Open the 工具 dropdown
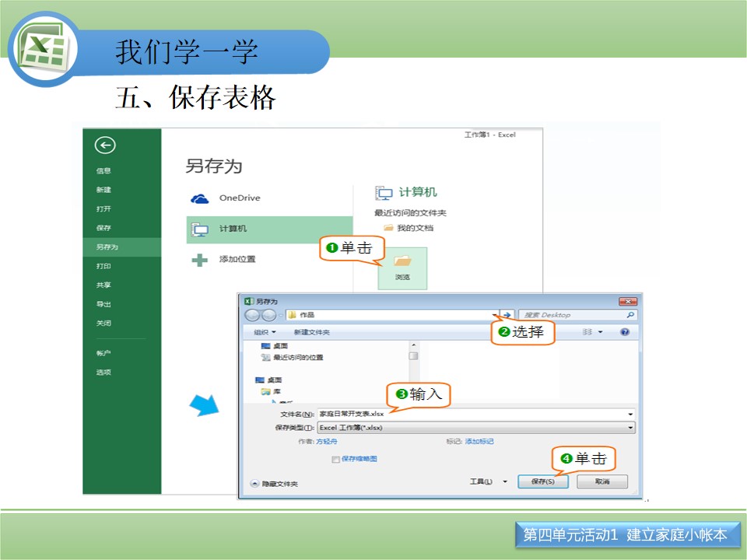 [x=488, y=481]
